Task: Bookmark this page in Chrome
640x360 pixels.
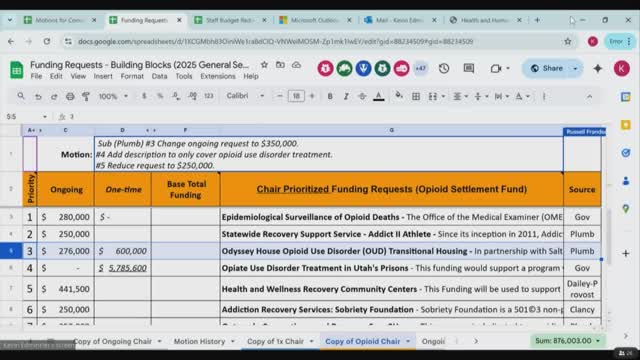Action: point(568,41)
